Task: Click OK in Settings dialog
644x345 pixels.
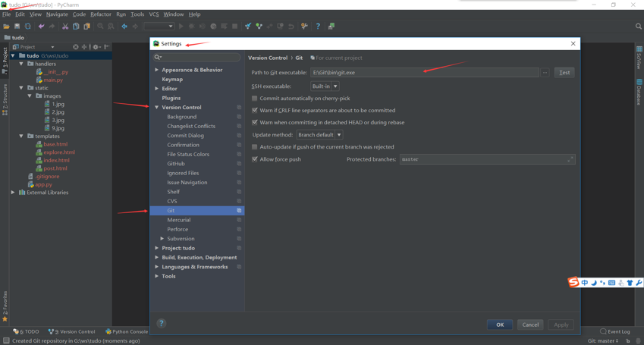Action: pyautogui.click(x=500, y=325)
